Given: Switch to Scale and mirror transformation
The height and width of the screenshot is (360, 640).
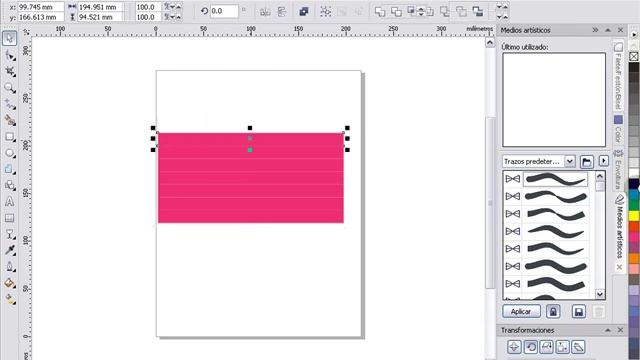Looking at the screenshot, I should click(546, 347).
